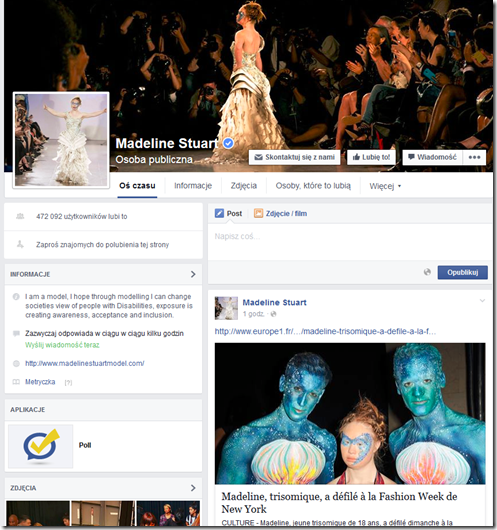Click the Poll app checkmark icon
The width and height of the screenshot is (497, 530).
click(x=41, y=446)
